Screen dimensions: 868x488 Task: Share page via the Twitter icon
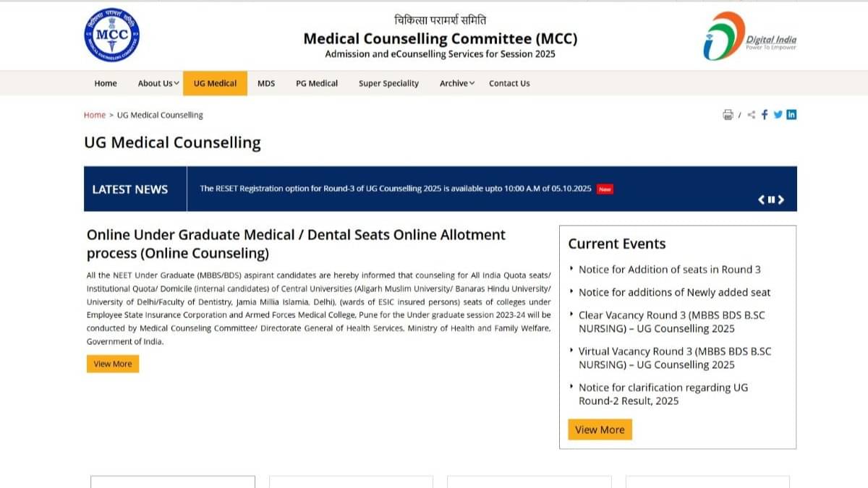click(x=778, y=114)
